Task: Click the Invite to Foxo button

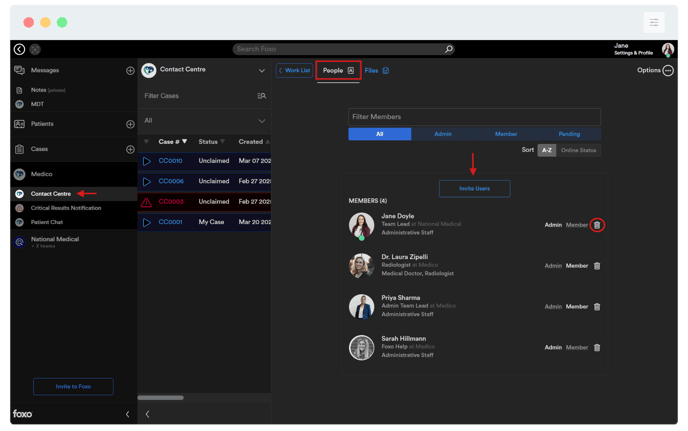Action: (x=73, y=387)
